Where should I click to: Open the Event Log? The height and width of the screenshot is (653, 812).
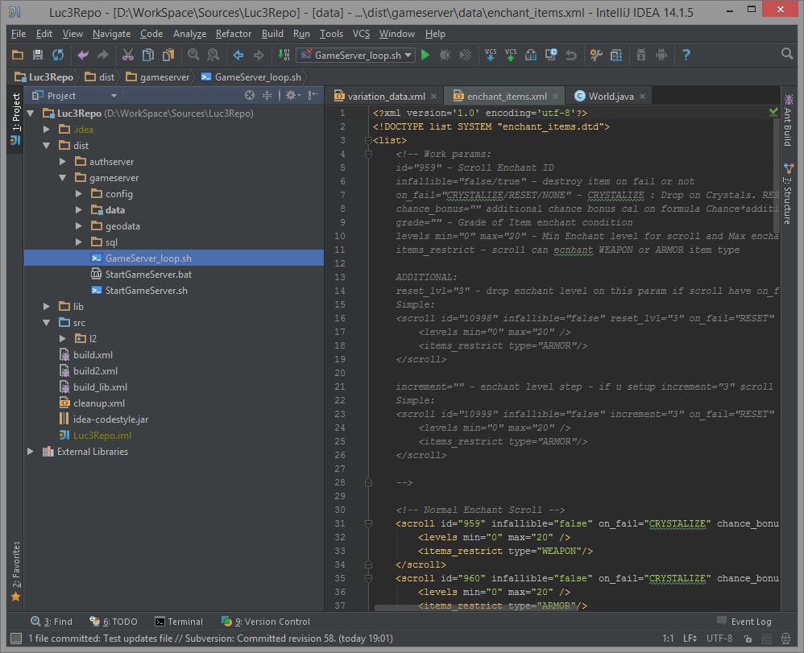pos(744,622)
